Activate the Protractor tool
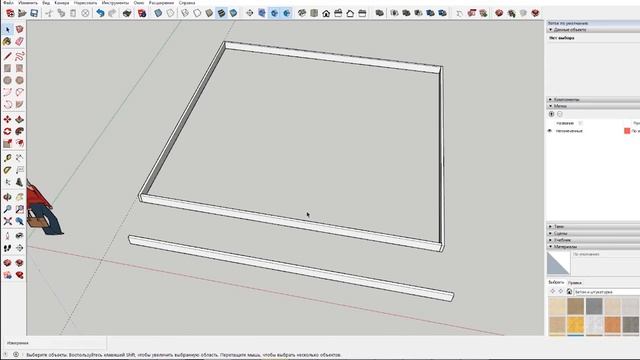 (7, 170)
